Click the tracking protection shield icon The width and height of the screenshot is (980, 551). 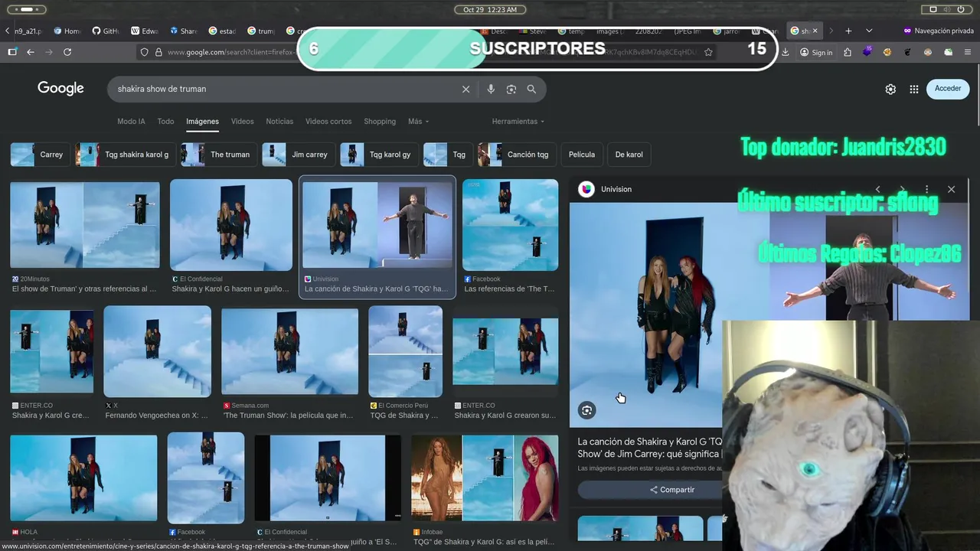[144, 52]
